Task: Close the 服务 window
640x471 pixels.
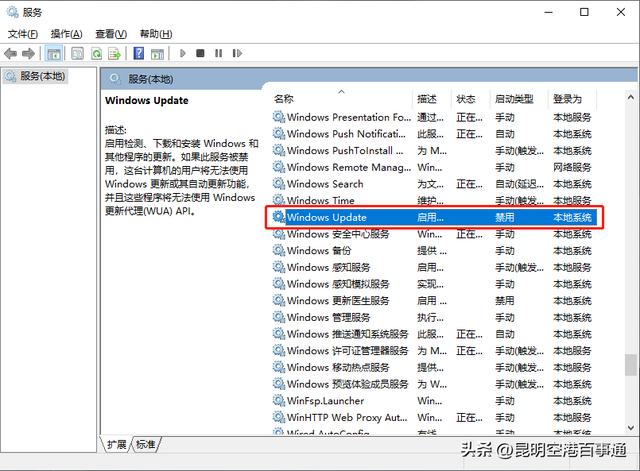Action: [x=621, y=12]
